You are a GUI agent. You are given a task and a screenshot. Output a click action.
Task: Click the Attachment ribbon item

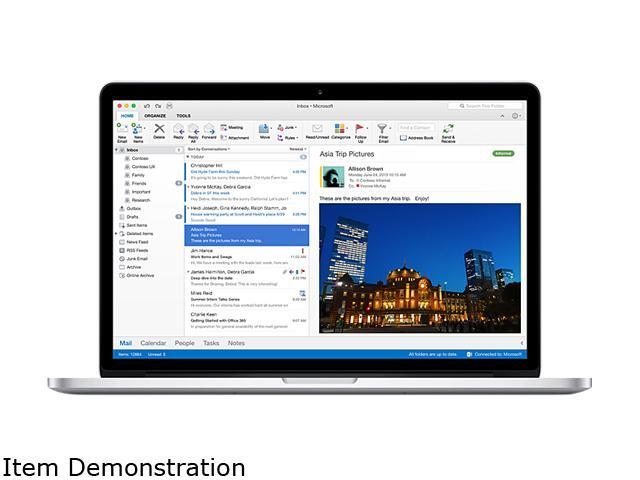[234, 138]
